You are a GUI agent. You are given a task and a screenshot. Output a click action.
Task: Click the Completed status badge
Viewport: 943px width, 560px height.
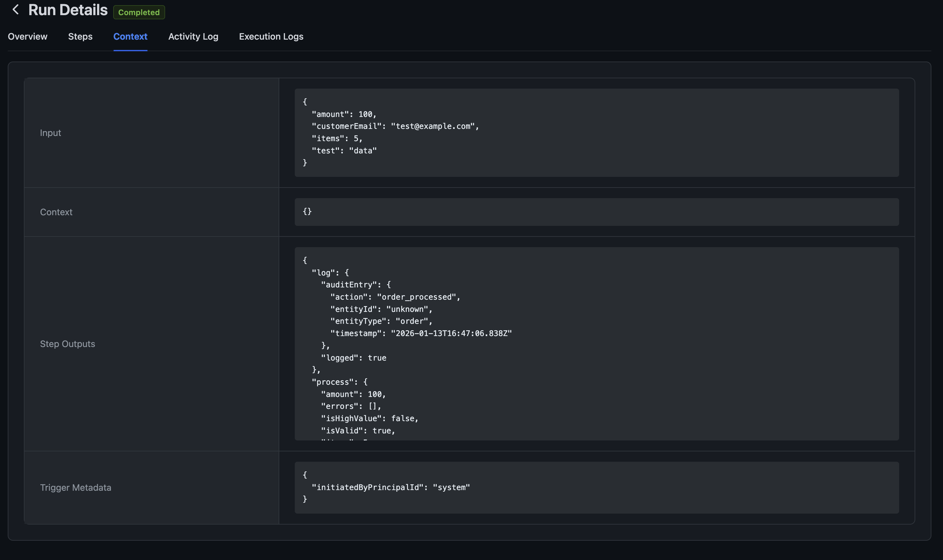tap(139, 13)
